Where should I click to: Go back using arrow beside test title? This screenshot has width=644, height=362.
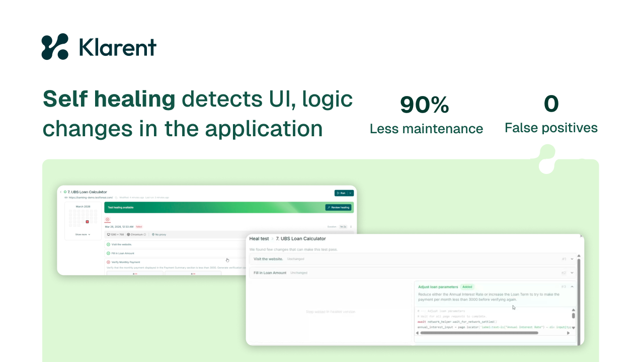click(x=60, y=192)
